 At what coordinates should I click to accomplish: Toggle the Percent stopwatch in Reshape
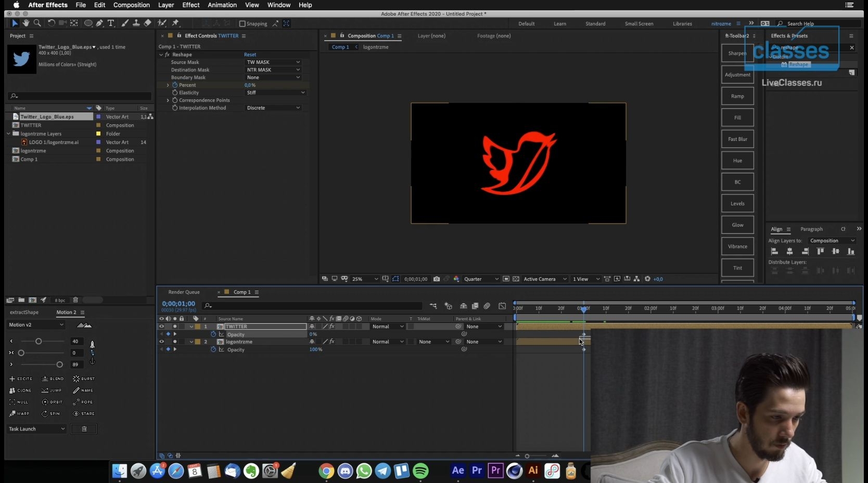pos(175,85)
